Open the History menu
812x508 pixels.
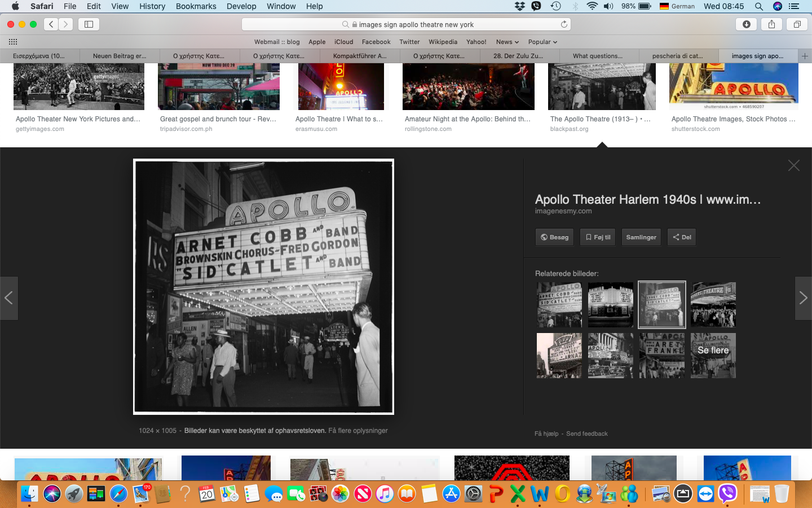tap(152, 6)
